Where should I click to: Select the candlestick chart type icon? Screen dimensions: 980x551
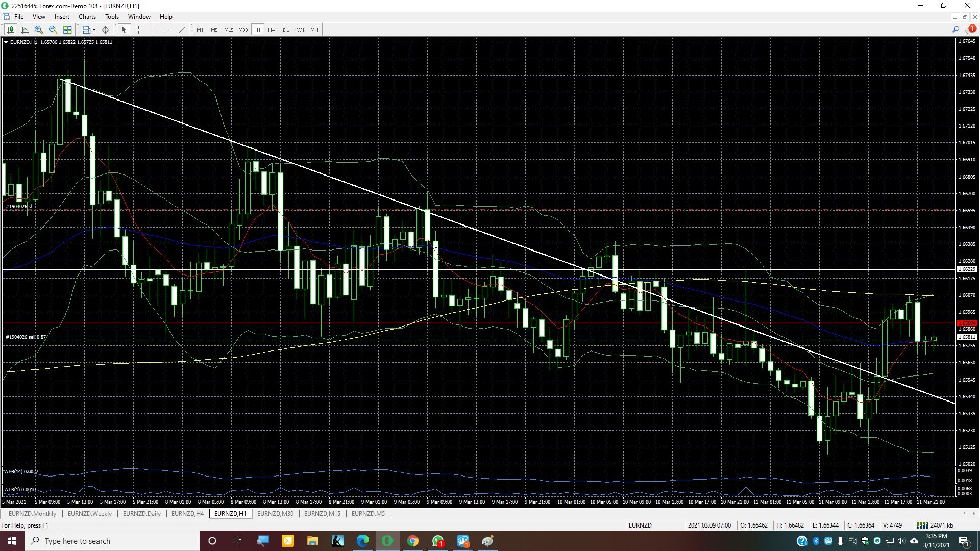coord(10,30)
